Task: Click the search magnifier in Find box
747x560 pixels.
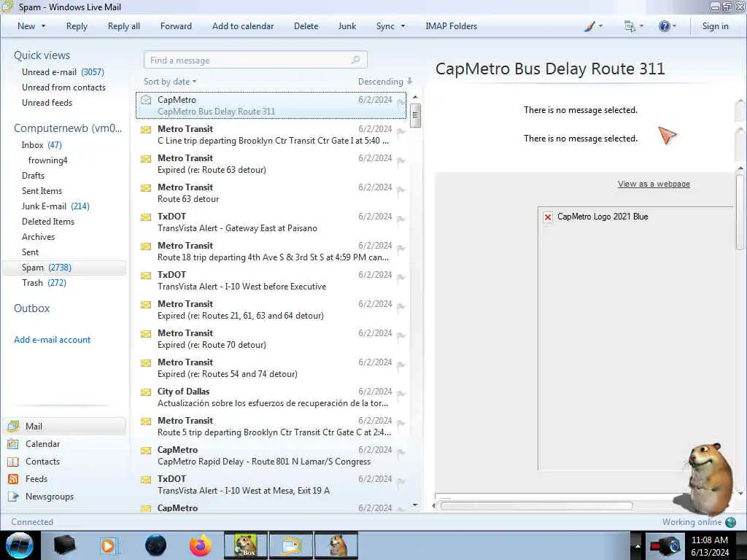Action: point(355,60)
